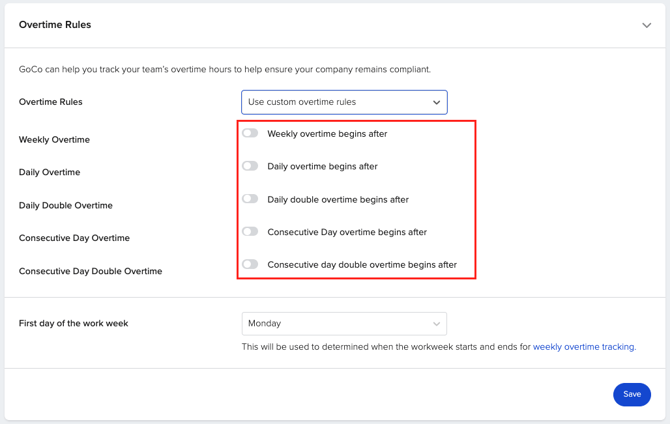Open the Monday first day dropdown

(344, 323)
